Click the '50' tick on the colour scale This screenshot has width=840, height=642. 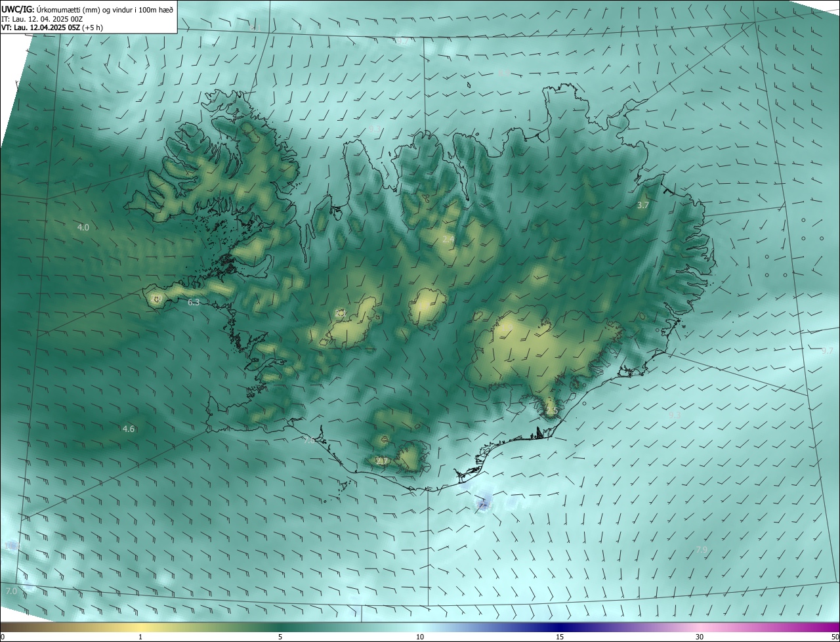pos(835,637)
